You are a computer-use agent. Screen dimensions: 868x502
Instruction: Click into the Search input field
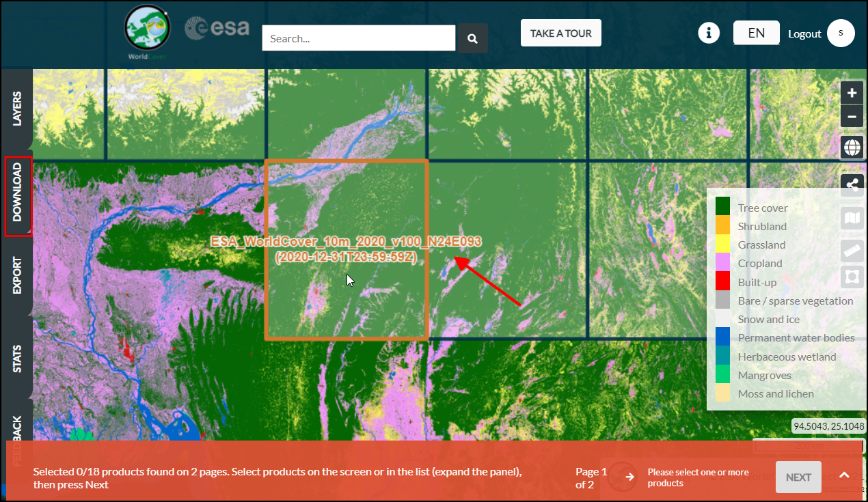tap(358, 38)
